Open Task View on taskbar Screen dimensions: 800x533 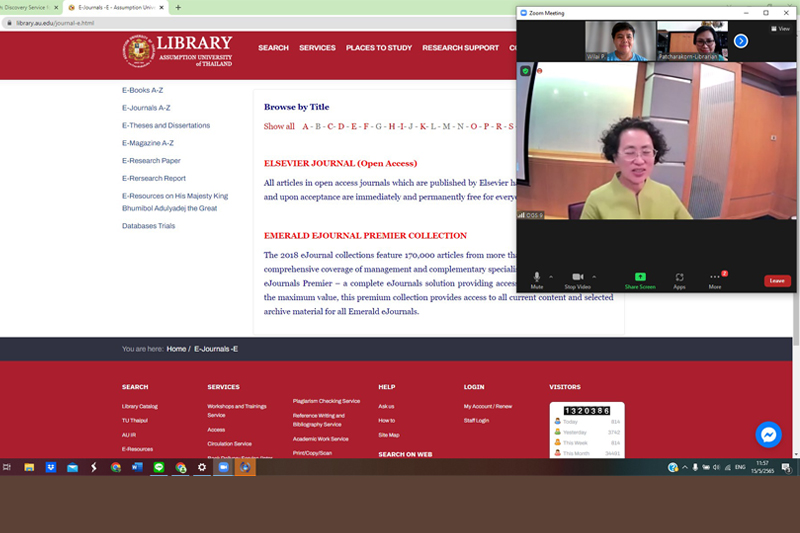click(x=7, y=467)
